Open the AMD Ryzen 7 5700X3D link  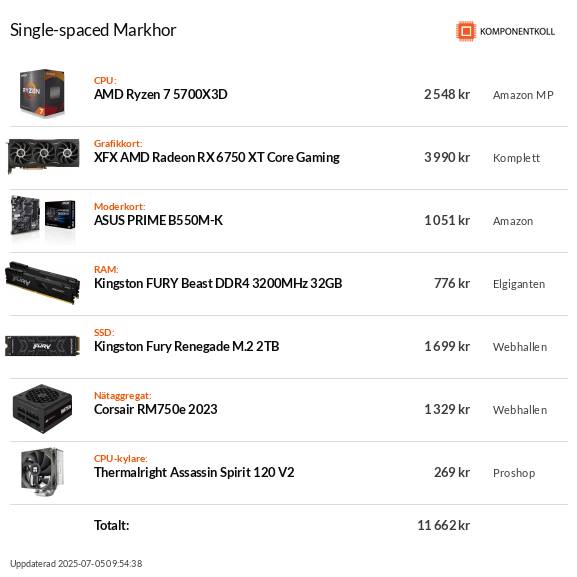point(160,95)
